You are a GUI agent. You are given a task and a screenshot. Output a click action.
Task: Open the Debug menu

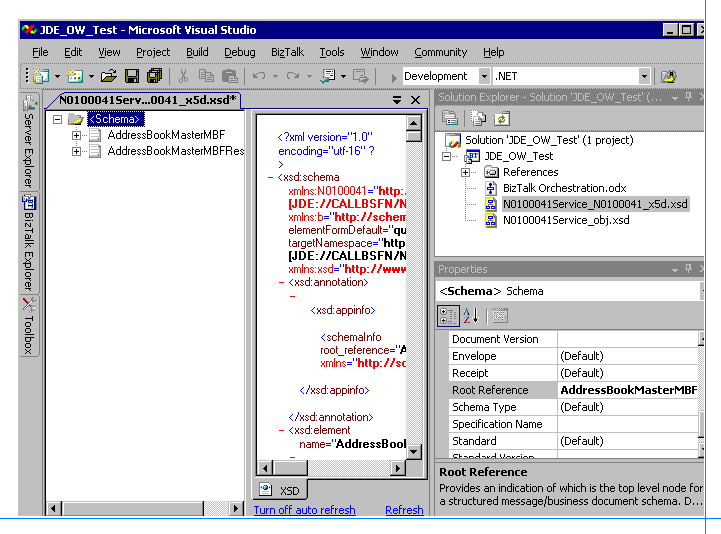tap(240, 52)
